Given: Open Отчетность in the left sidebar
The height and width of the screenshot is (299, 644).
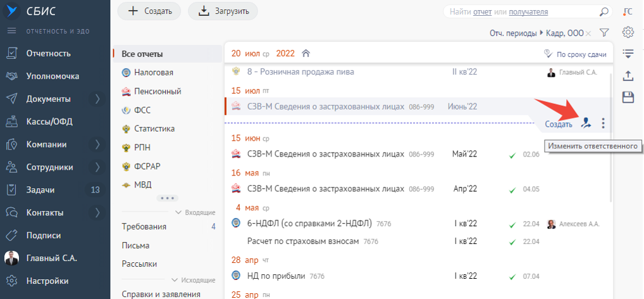Looking at the screenshot, I should point(48,53).
